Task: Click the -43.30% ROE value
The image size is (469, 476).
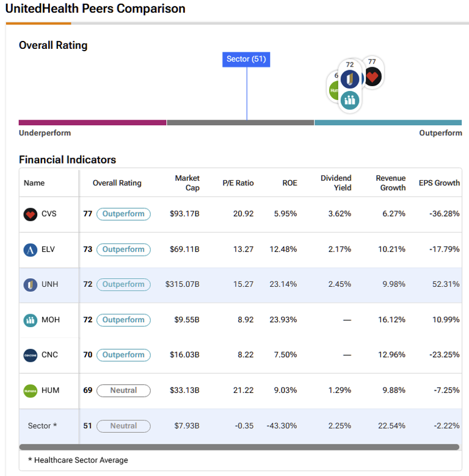Action: [282, 425]
